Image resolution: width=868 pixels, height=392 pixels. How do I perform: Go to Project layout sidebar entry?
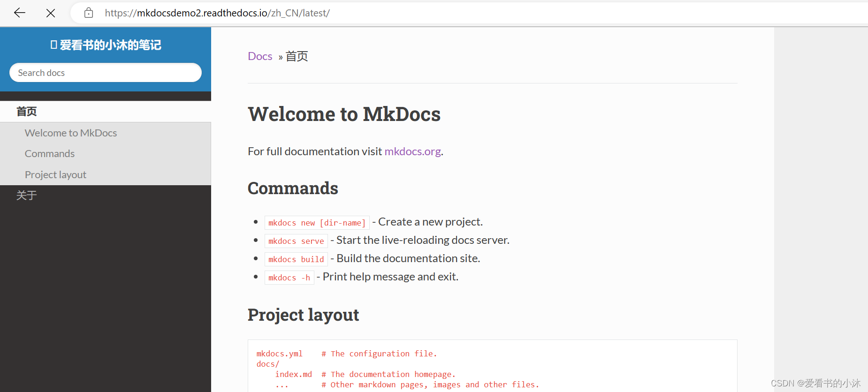tap(55, 175)
